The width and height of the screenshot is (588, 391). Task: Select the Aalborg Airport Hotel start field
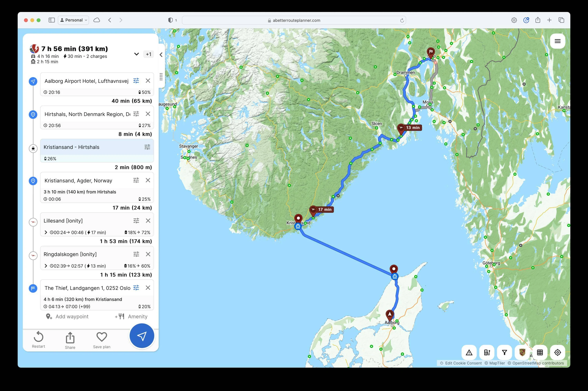tap(86, 81)
